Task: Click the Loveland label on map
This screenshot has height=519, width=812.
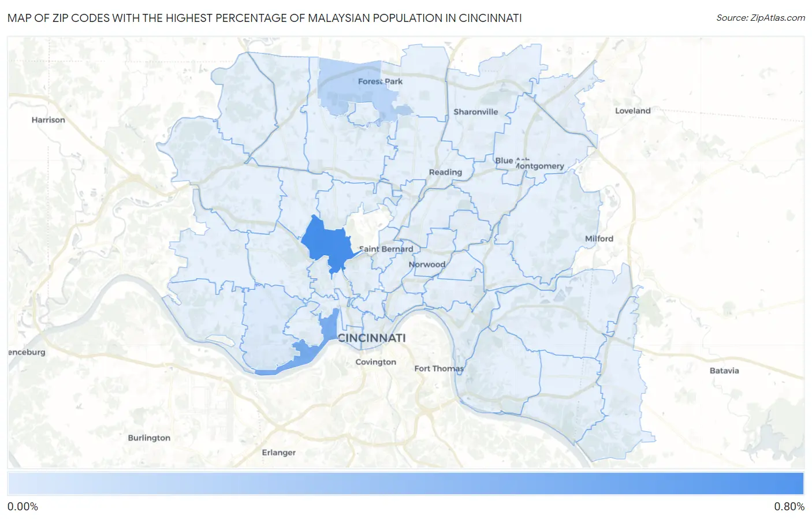Action: [632, 111]
